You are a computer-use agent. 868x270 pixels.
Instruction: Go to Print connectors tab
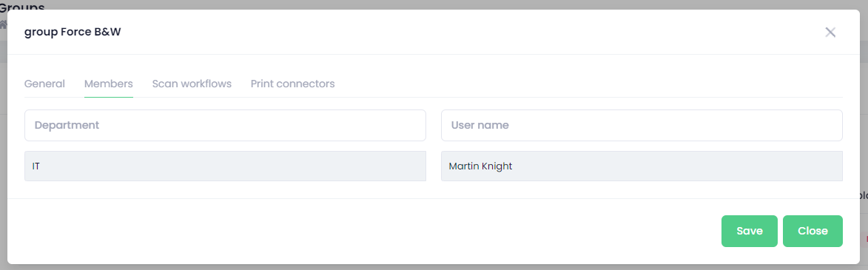(x=292, y=84)
